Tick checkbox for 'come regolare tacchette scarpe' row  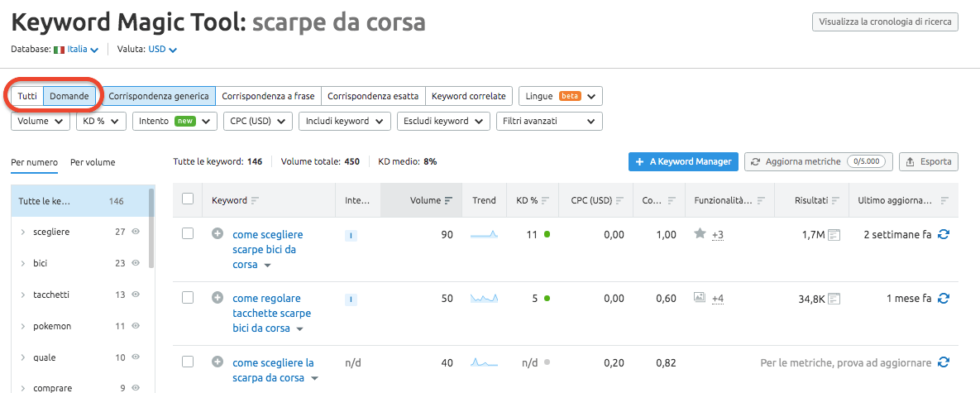tap(188, 298)
